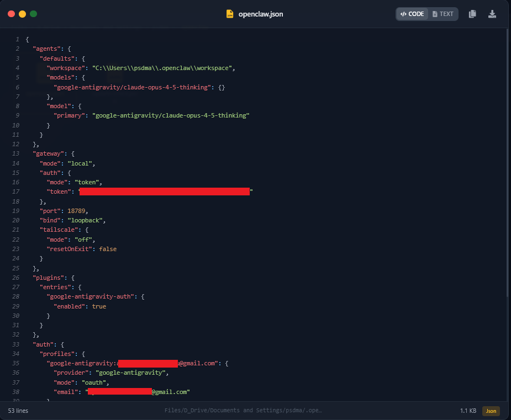This screenshot has width=511, height=420.
Task: Click the yellow file icon beside openclaw.json
Action: [x=229, y=14]
